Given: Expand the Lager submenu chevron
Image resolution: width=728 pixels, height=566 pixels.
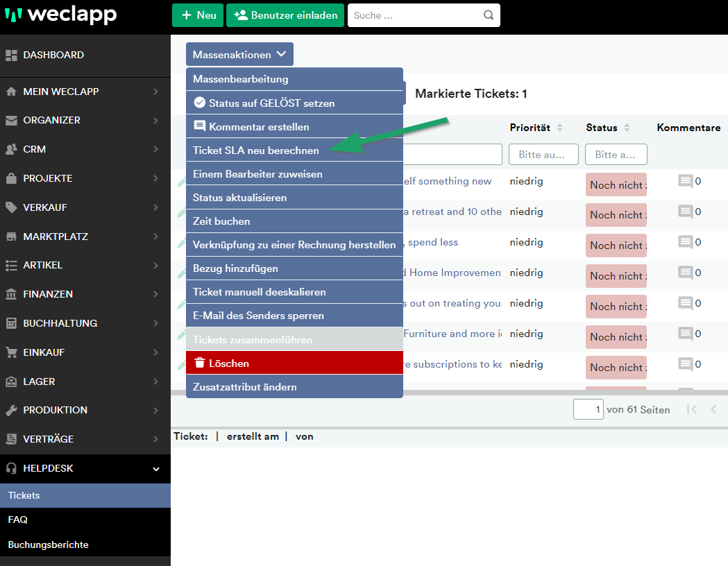Looking at the screenshot, I should 156,381.
